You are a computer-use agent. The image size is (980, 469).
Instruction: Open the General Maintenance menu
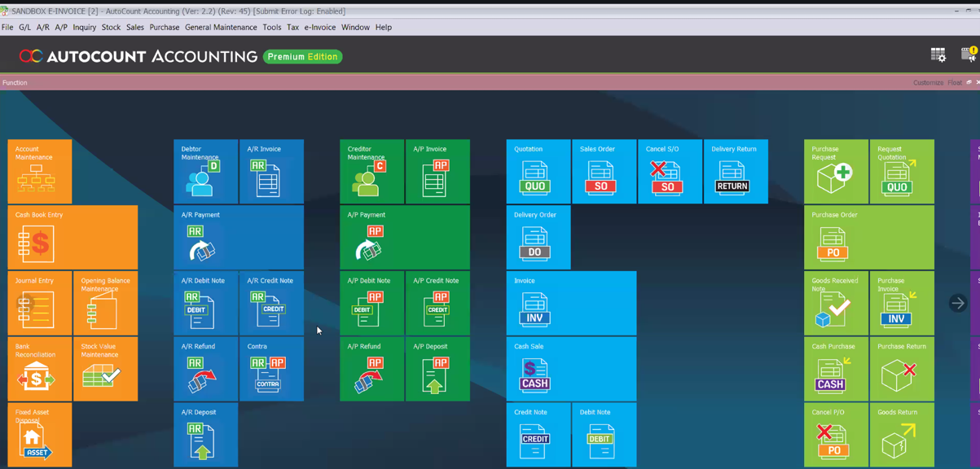coord(221,27)
